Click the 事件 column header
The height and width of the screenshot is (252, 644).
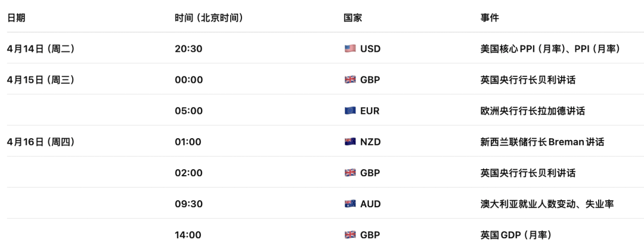pyautogui.click(x=490, y=18)
